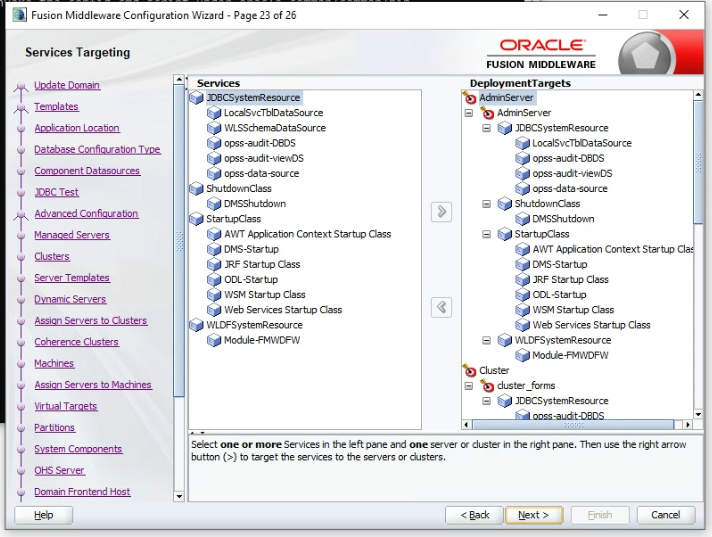This screenshot has height=537, width=712.
Task: Click JRF Startup Class icon in Services pane
Action: (x=214, y=264)
